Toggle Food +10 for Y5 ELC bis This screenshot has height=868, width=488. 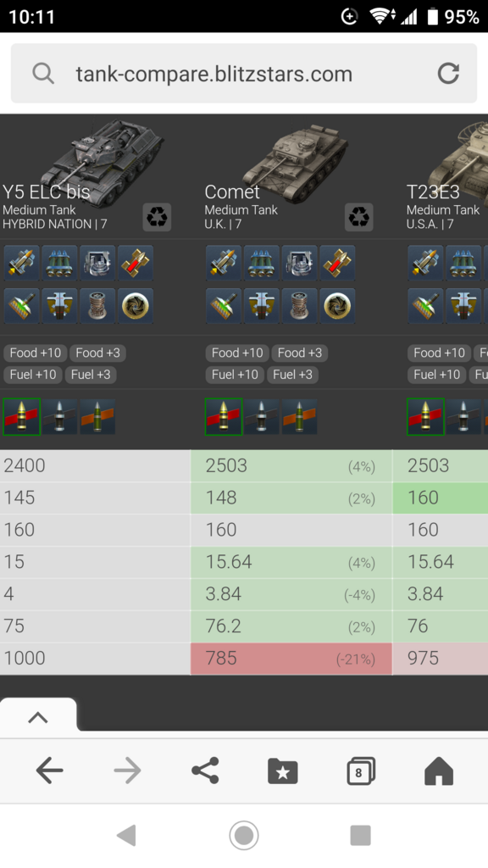pos(36,353)
